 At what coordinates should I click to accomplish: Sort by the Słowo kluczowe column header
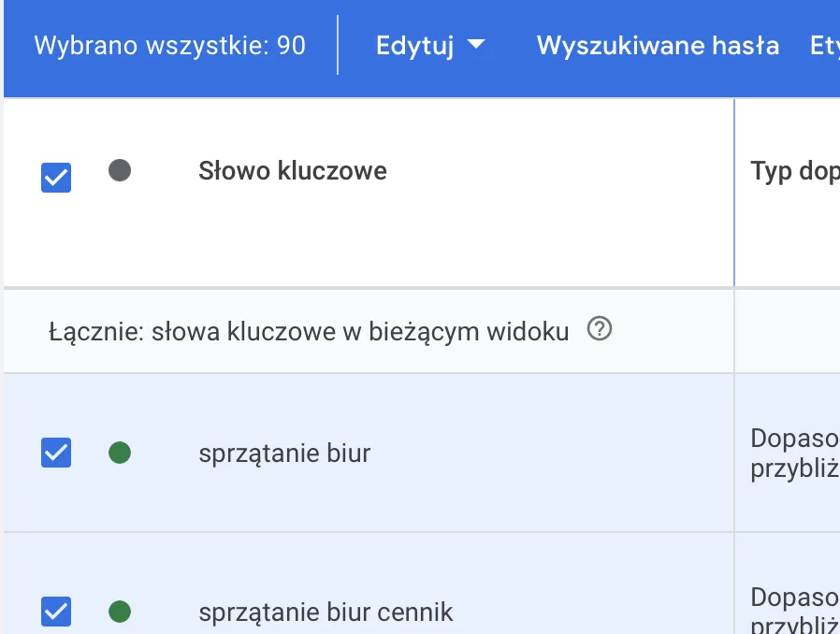click(292, 171)
